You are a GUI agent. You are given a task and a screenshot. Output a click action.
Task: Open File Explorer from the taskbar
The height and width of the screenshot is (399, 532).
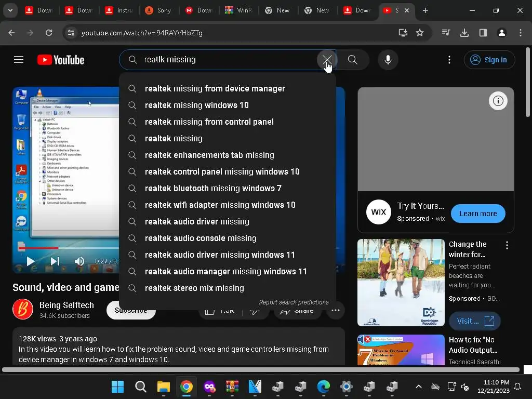(x=164, y=387)
